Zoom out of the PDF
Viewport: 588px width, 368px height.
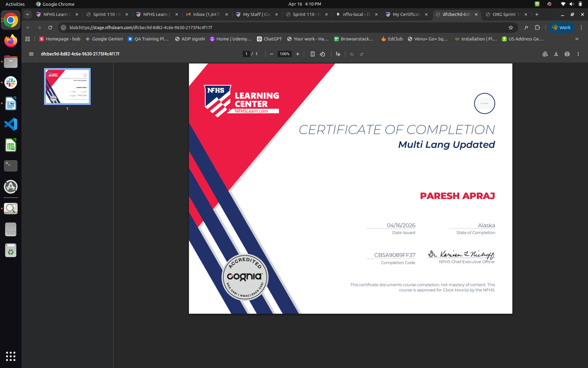[271, 54]
